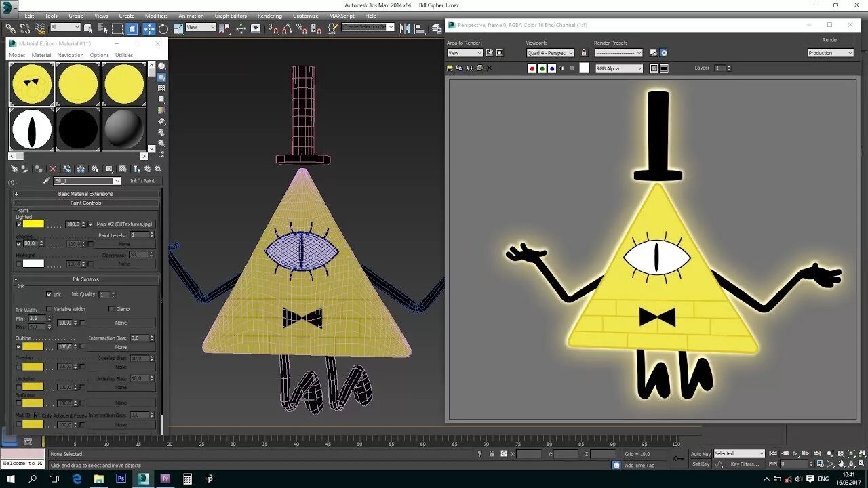The image size is (868, 488).
Task: Select the yellow Bill material sample with bowtie
Action: coord(31,84)
